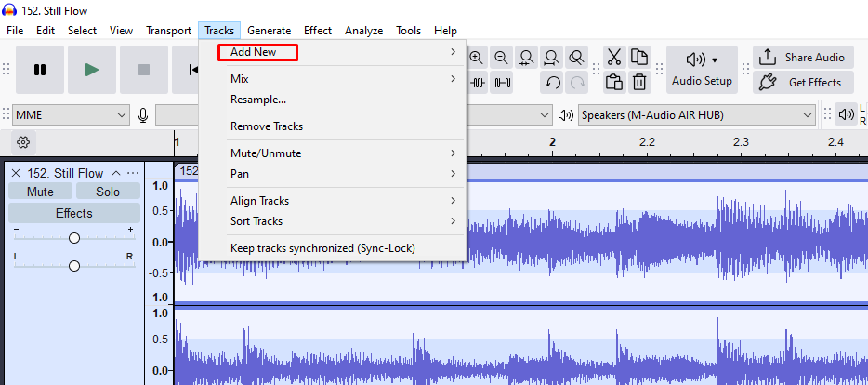The image size is (868, 385).
Task: Open the Tools menu
Action: click(409, 31)
